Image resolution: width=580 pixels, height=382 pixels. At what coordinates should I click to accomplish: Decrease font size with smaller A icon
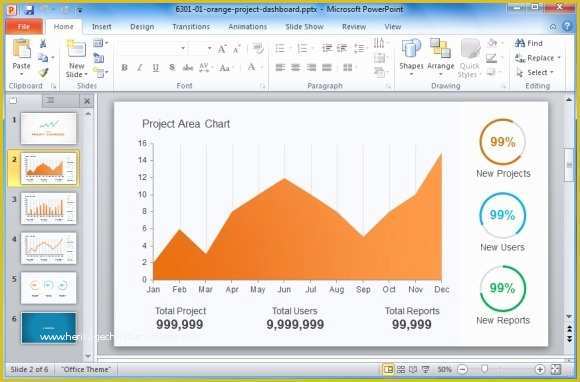[x=237, y=49]
